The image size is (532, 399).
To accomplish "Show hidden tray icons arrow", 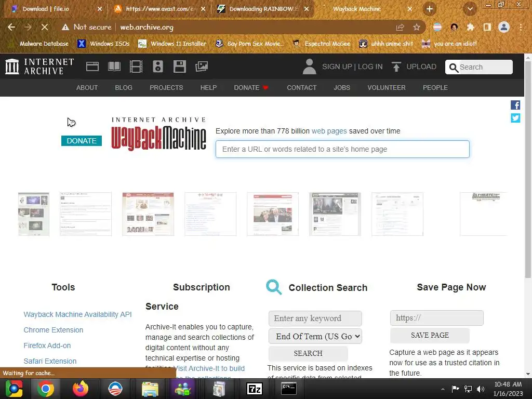I will [x=443, y=389].
